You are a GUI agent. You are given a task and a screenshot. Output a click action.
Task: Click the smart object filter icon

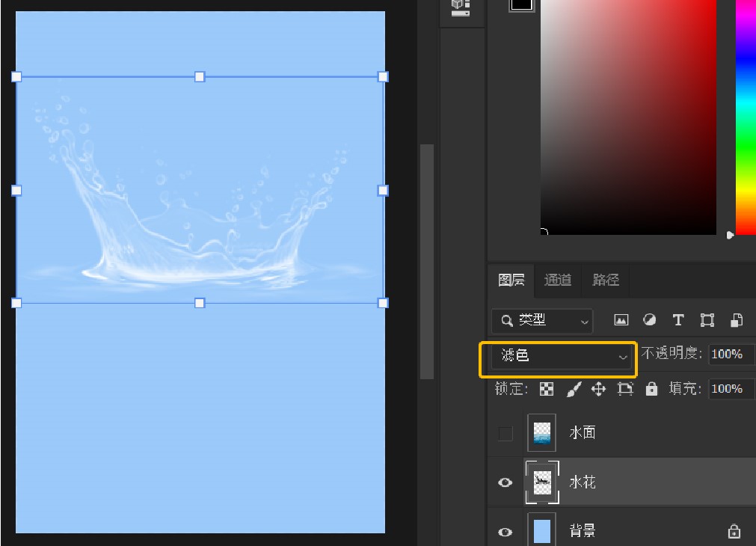[736, 320]
